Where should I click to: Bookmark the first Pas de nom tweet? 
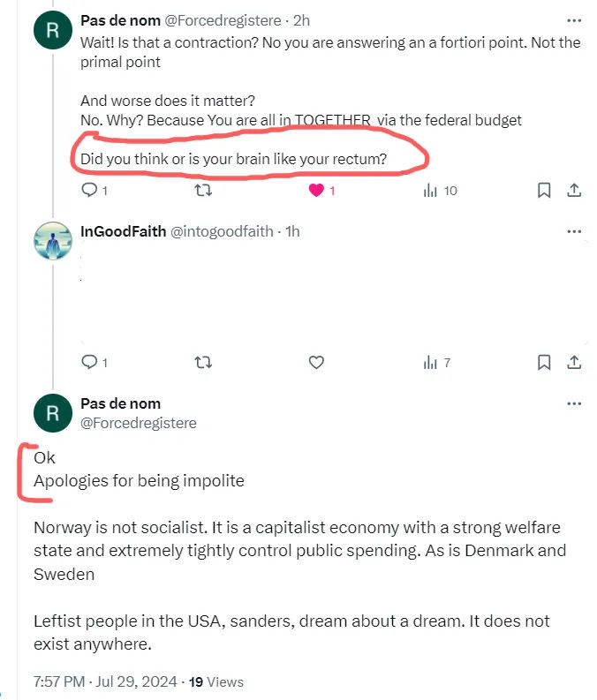click(x=543, y=191)
